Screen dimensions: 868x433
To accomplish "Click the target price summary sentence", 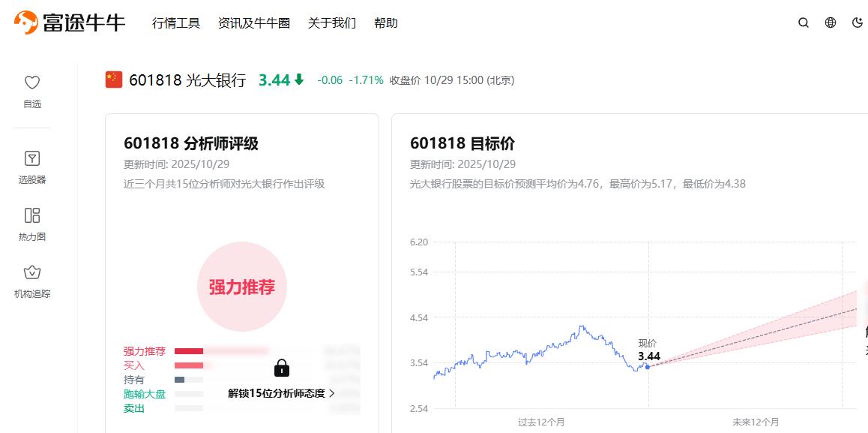I will pyautogui.click(x=578, y=184).
